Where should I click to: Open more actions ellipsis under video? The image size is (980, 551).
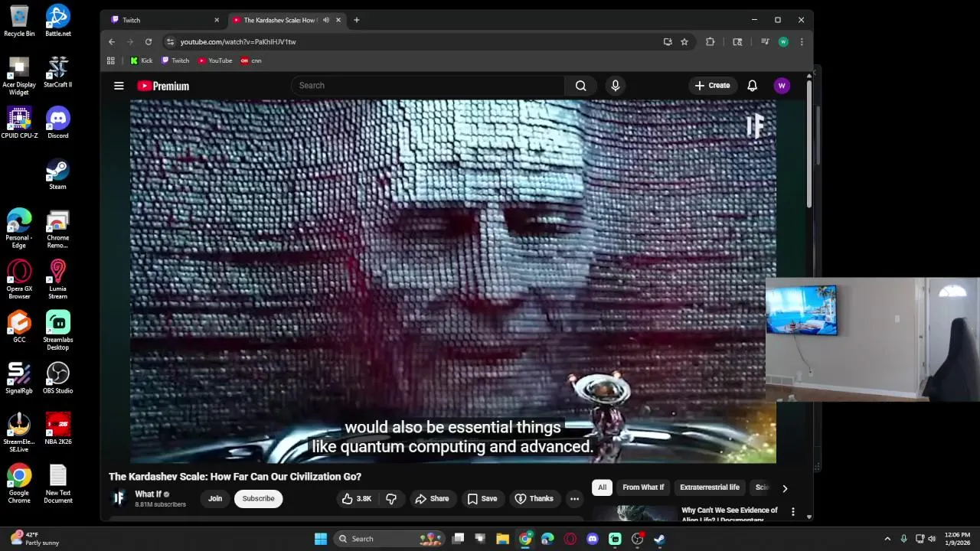tap(574, 498)
